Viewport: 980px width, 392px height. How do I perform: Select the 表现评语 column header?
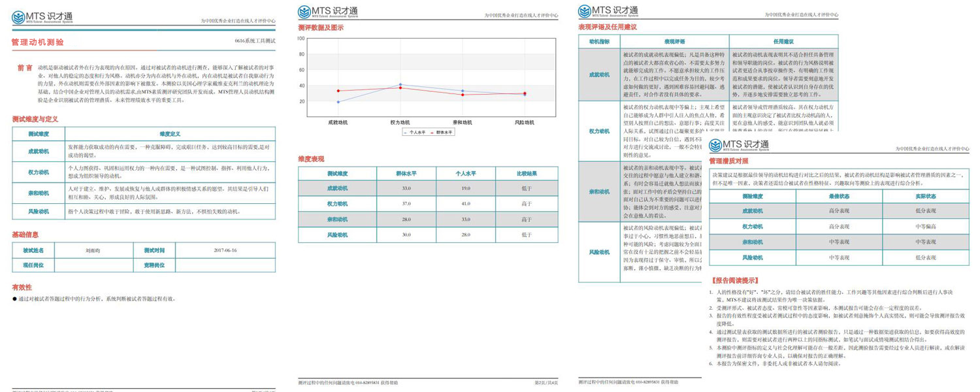[674, 41]
